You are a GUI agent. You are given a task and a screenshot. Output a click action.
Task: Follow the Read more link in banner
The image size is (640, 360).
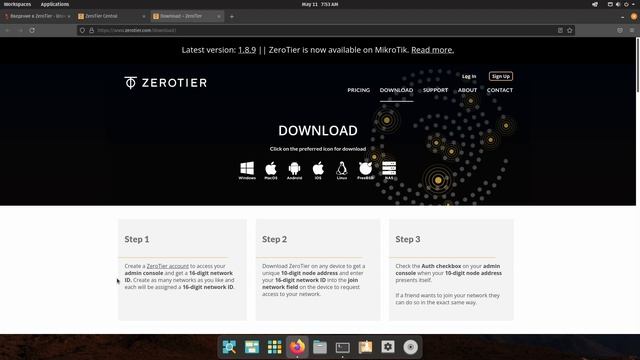432,50
